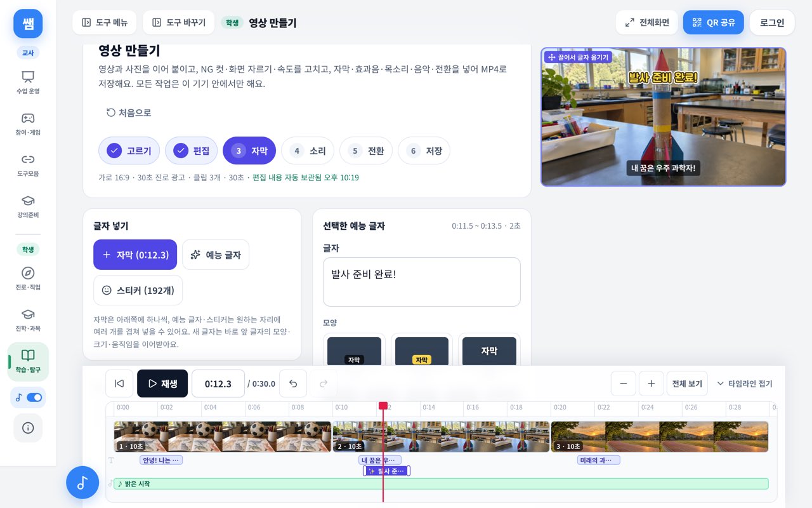The image size is (812, 508).
Task: Select clip 3 thumbnail in the timeline
Action: click(x=660, y=437)
